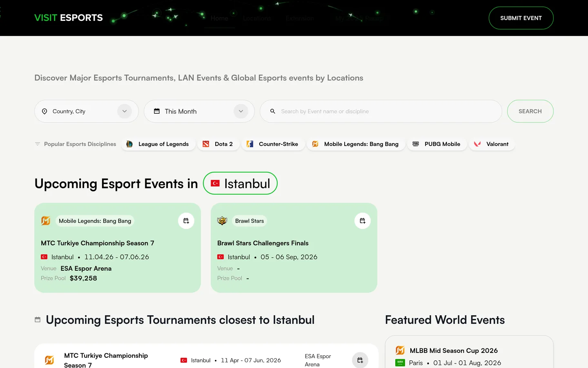This screenshot has height=368, width=588.
Task: Click the Brawl Stars game icon
Action: (x=222, y=221)
